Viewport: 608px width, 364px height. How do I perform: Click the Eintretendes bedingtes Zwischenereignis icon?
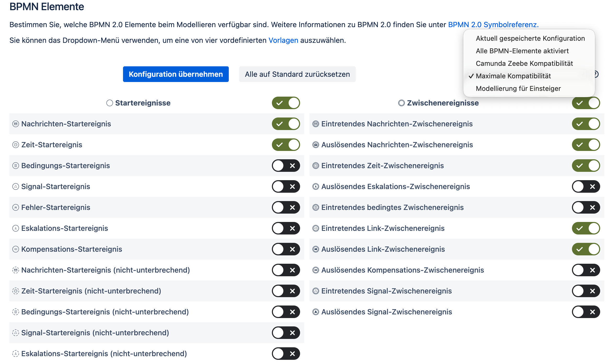pyautogui.click(x=316, y=207)
